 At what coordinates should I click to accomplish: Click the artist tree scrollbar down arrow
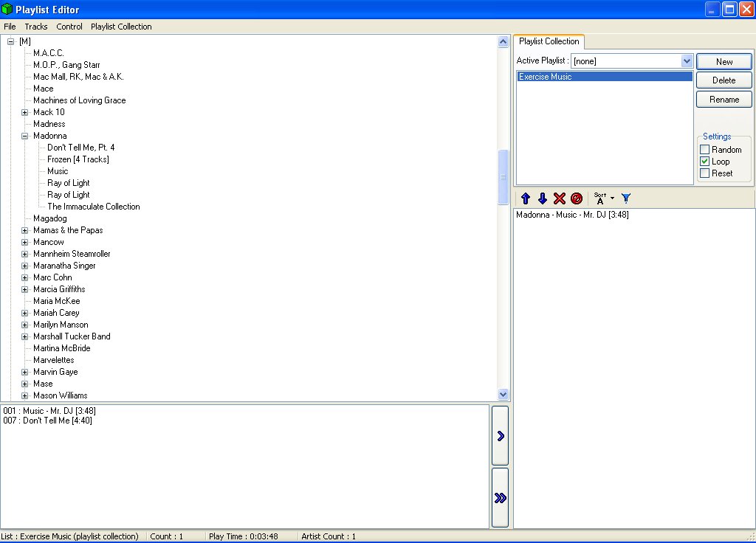pos(504,395)
